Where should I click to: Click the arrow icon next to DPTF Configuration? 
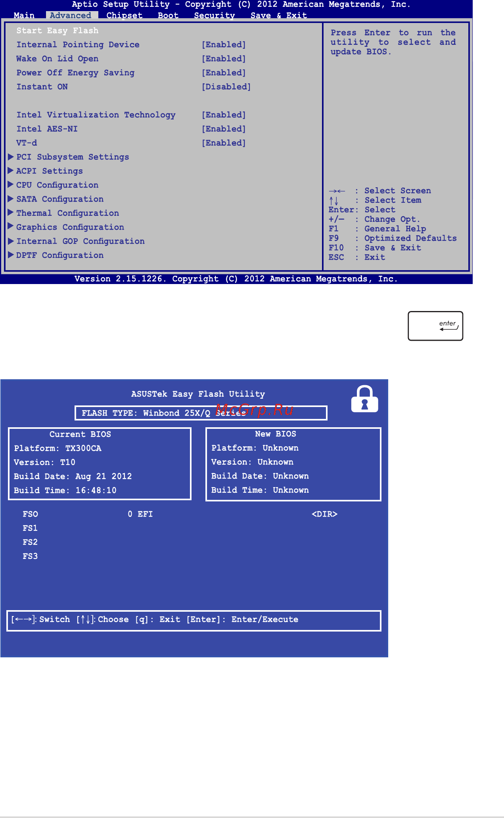click(11, 255)
